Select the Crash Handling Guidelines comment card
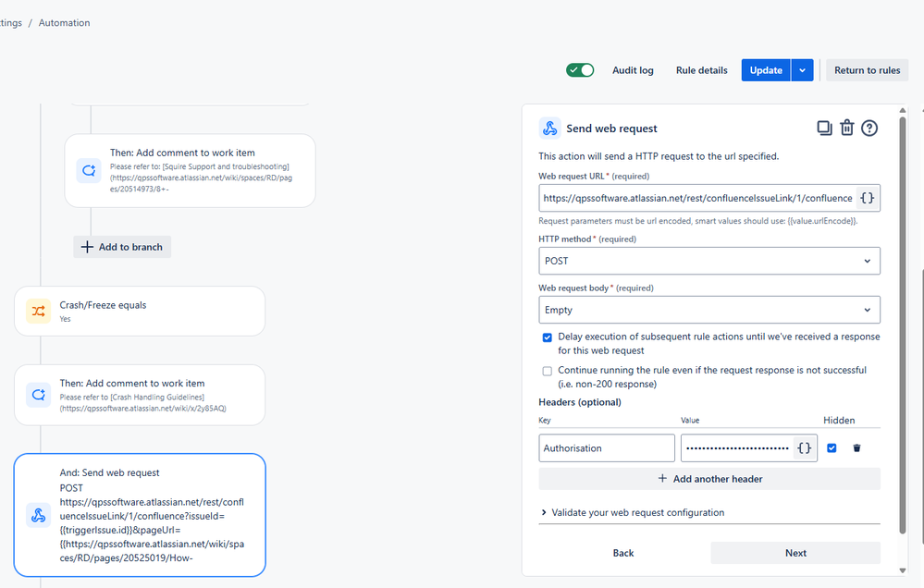 (x=140, y=395)
